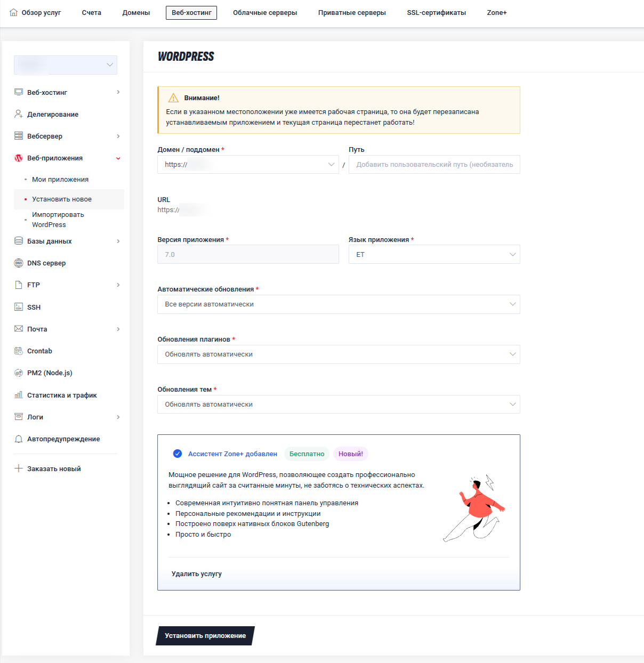Expand the FTP sidebar chevron
The height and width of the screenshot is (663, 644).
point(118,285)
